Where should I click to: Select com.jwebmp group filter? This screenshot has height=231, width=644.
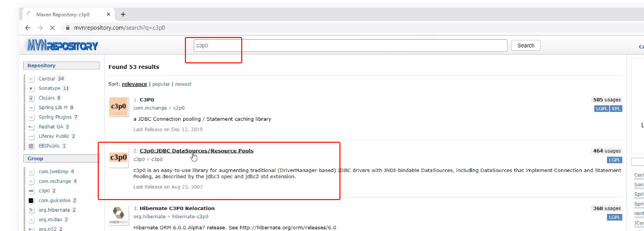(x=54, y=171)
